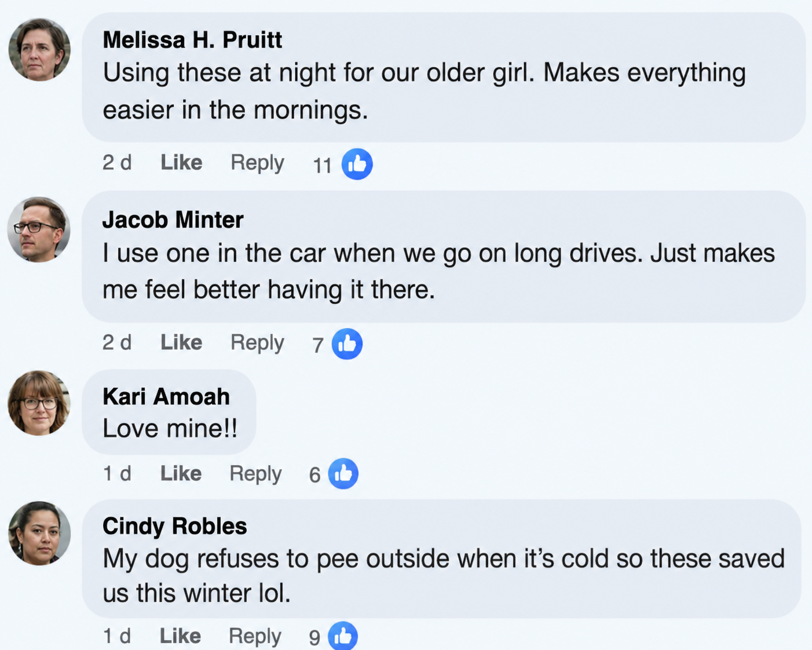Viewport: 812px width, 650px height.
Task: Open Cindy Robles's profile picture
Action: coord(39,534)
